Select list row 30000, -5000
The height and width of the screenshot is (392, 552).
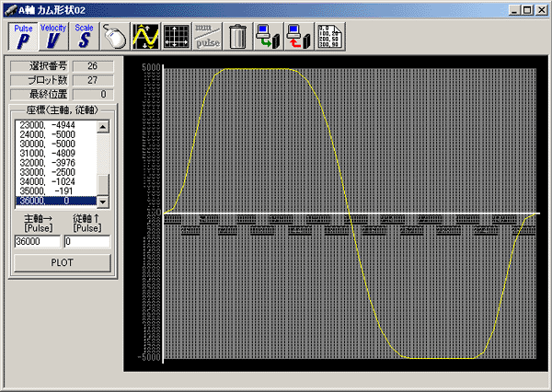tap(56, 144)
